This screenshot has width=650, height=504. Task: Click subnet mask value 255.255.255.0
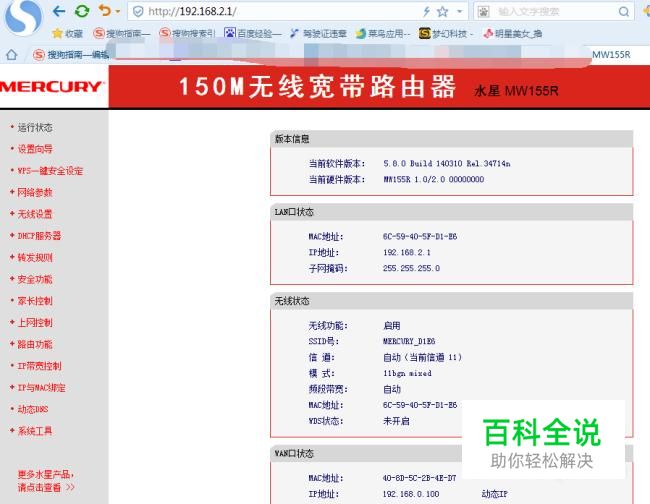pyautogui.click(x=411, y=268)
